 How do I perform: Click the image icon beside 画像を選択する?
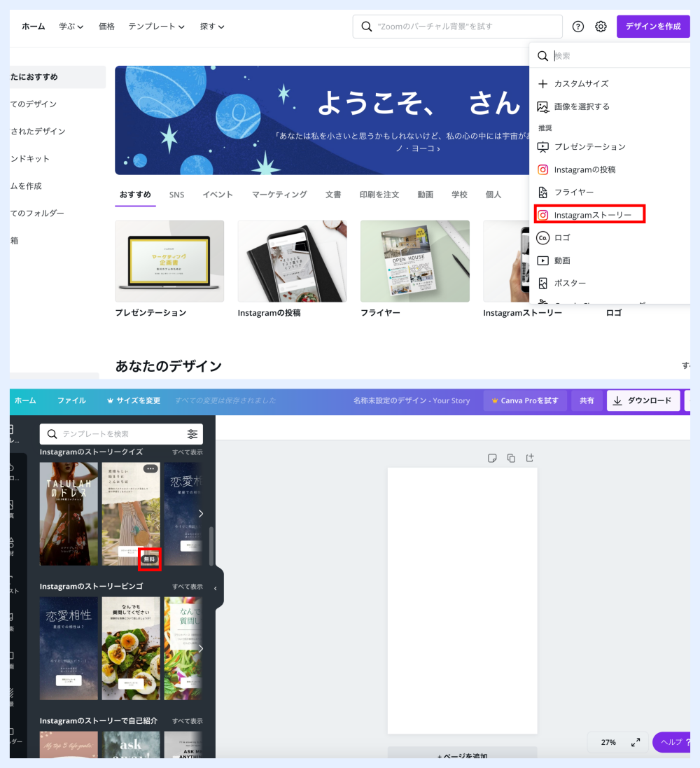(542, 107)
